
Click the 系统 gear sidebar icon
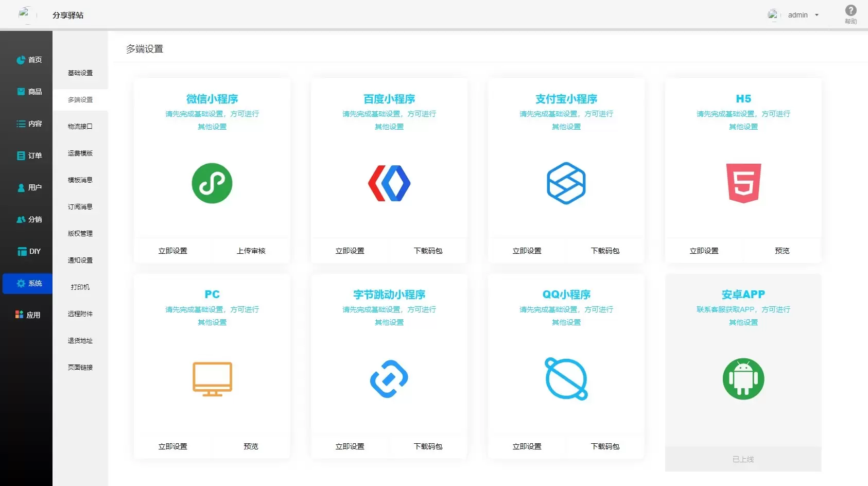point(21,283)
